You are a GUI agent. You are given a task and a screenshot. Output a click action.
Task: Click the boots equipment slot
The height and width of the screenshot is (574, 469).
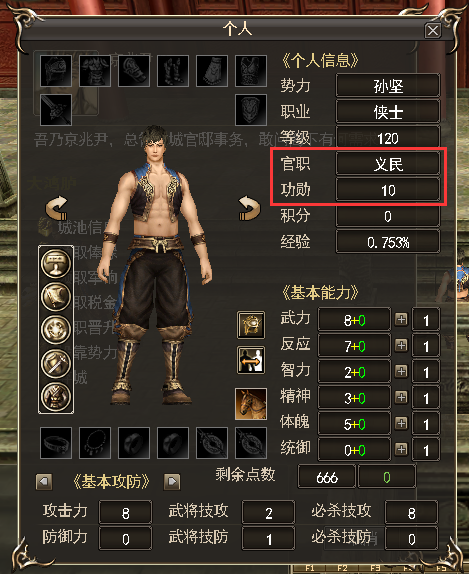click(173, 71)
